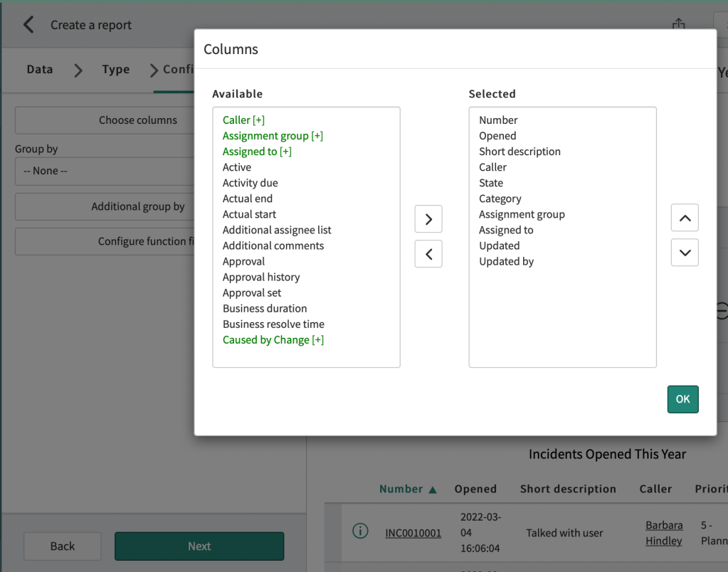The image size is (728, 572).
Task: Remove column using the left arrow button
Action: 428,254
